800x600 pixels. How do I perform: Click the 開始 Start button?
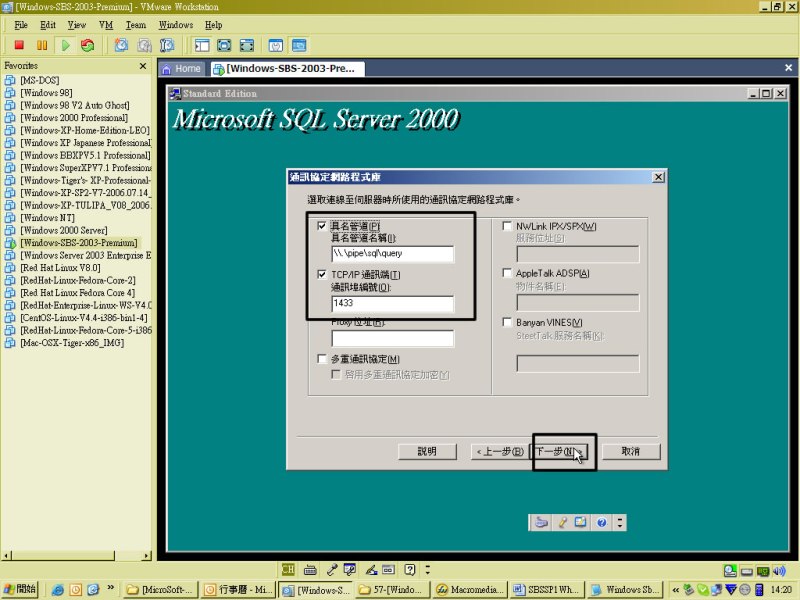click(19, 589)
